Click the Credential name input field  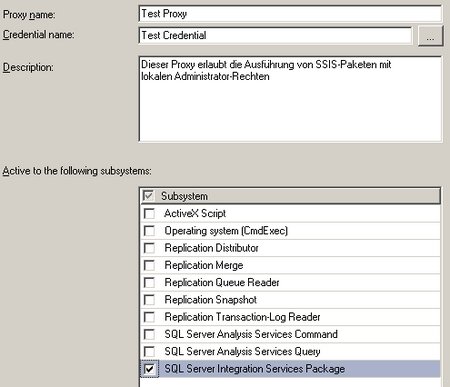tap(275, 35)
